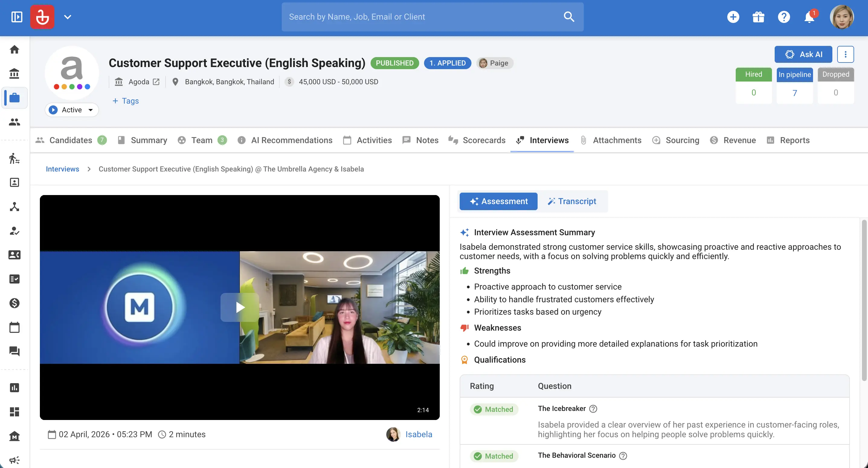Switch to the Transcript view
Screen dimensions: 868x468
[x=572, y=201]
